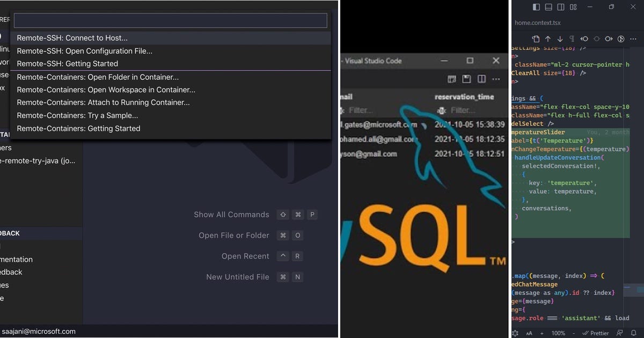Toggle the grid editor layout icon in the title bar

click(573, 7)
